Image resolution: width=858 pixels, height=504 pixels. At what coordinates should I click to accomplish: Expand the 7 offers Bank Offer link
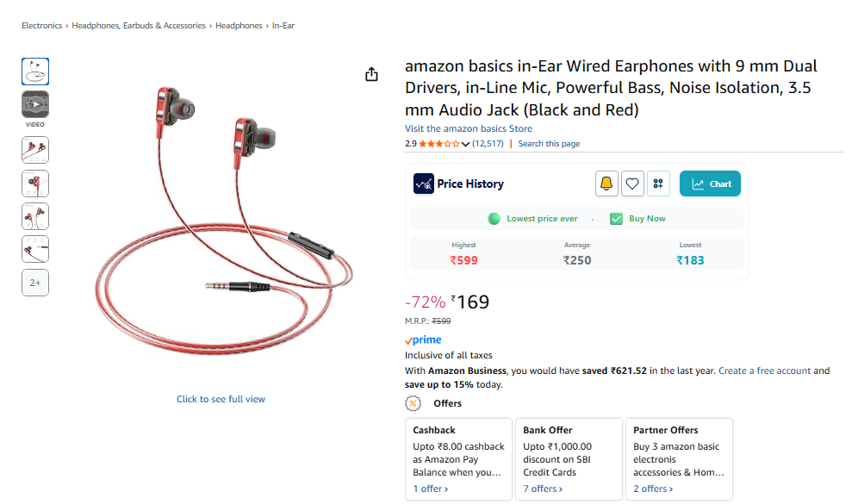point(543,488)
